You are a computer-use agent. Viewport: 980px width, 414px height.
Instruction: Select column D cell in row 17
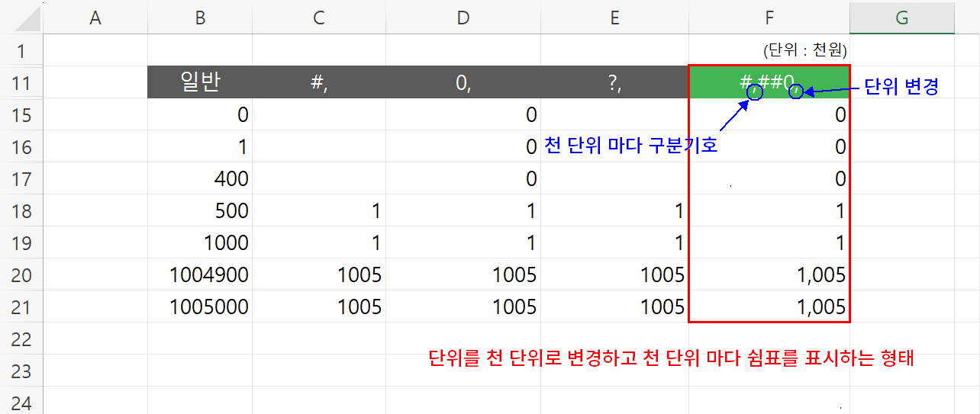(x=463, y=178)
